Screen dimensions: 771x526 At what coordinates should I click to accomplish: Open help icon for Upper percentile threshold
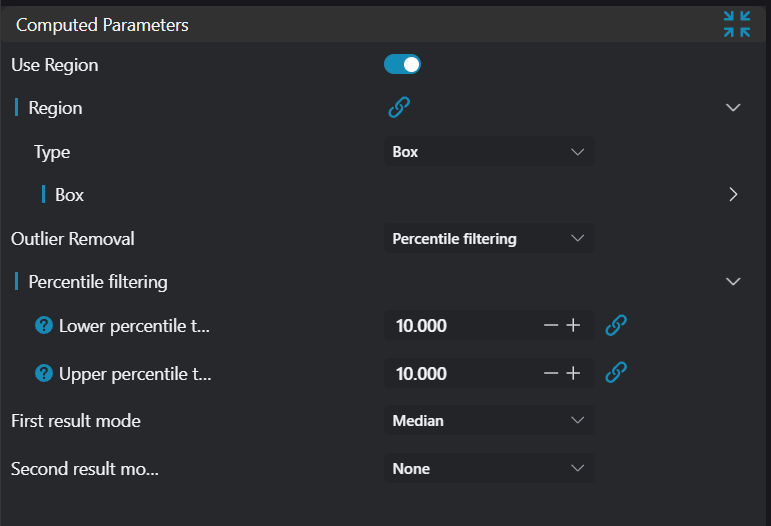point(44,374)
